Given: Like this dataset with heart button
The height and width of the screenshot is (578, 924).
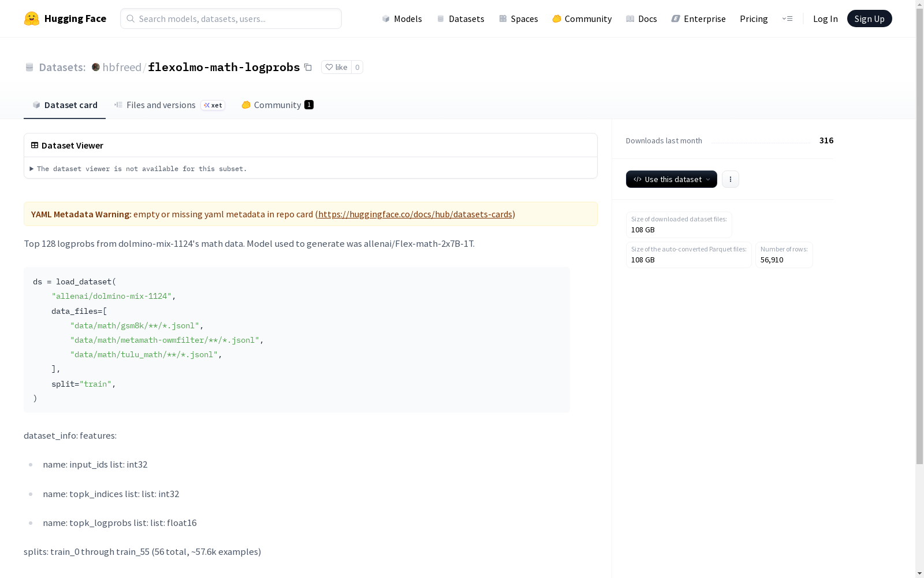Looking at the screenshot, I should pyautogui.click(x=336, y=67).
